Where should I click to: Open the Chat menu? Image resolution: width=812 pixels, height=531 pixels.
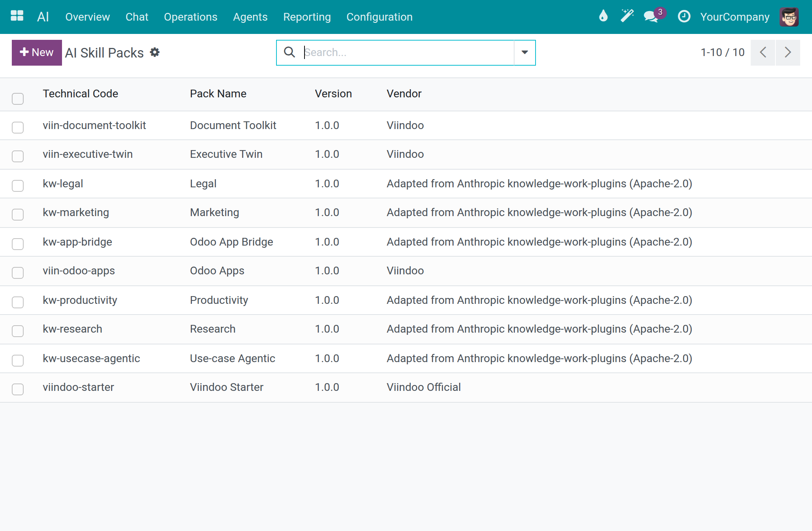(x=137, y=17)
